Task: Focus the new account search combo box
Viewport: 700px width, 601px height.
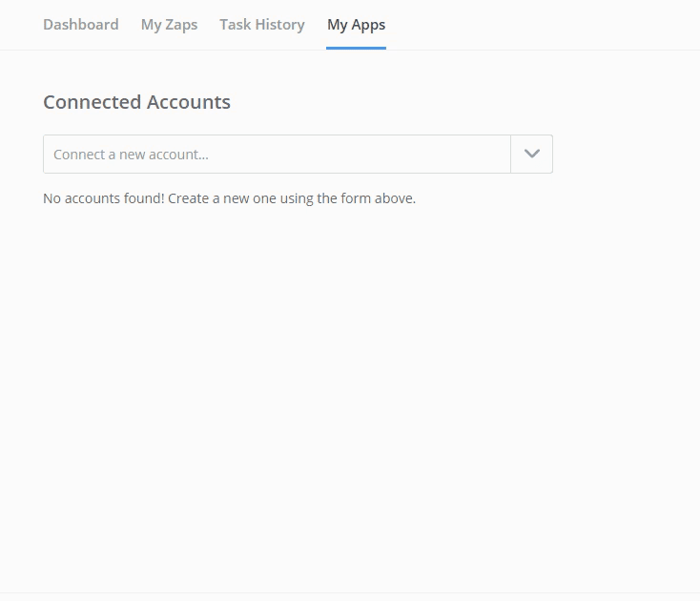Action: click(x=277, y=155)
